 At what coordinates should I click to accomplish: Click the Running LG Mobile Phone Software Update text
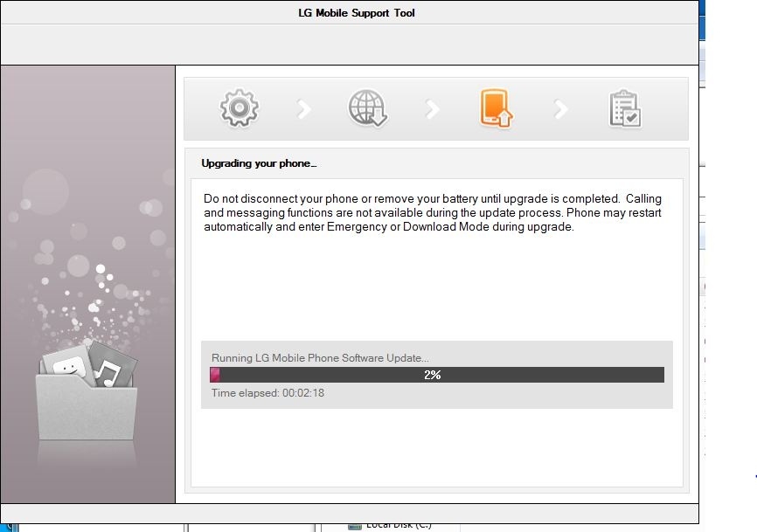[320, 358]
